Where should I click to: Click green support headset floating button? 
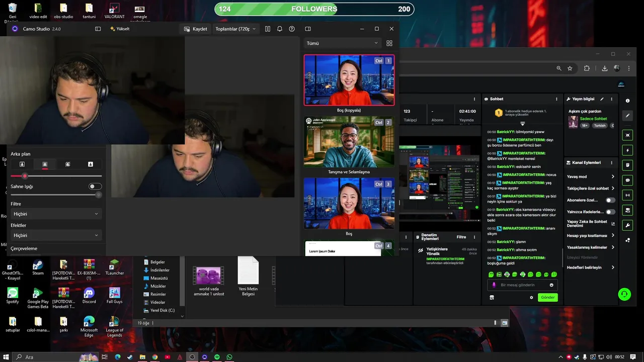pos(624,295)
